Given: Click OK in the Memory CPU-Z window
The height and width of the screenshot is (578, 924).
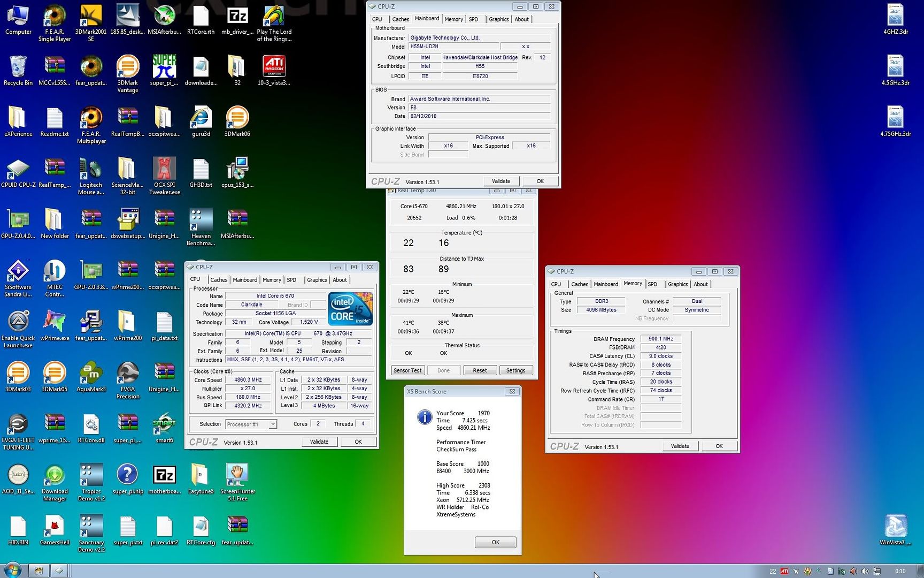Looking at the screenshot, I should pyautogui.click(x=719, y=446).
